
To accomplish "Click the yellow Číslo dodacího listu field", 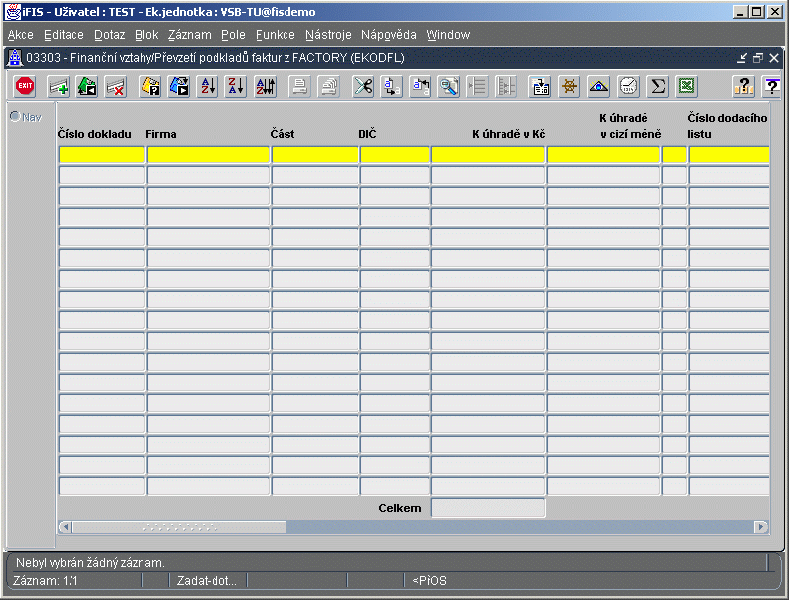I will pos(729,155).
